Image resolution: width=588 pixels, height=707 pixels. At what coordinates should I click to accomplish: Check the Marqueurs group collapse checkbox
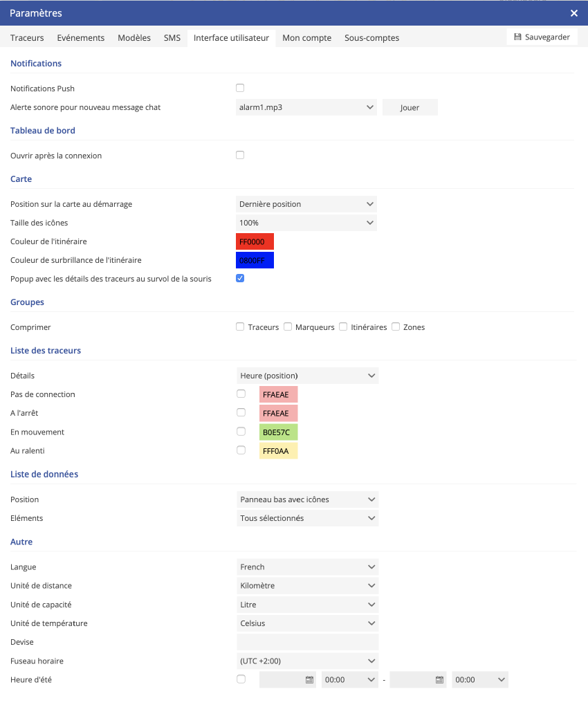click(288, 327)
